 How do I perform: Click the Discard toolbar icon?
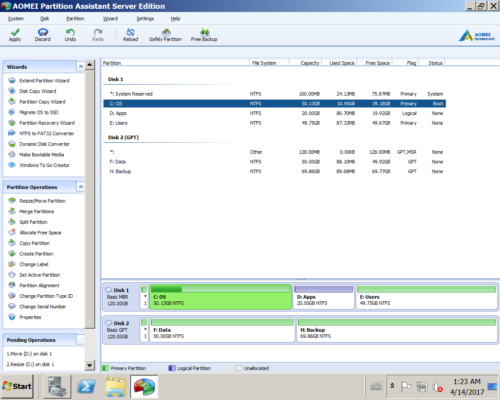(x=43, y=35)
